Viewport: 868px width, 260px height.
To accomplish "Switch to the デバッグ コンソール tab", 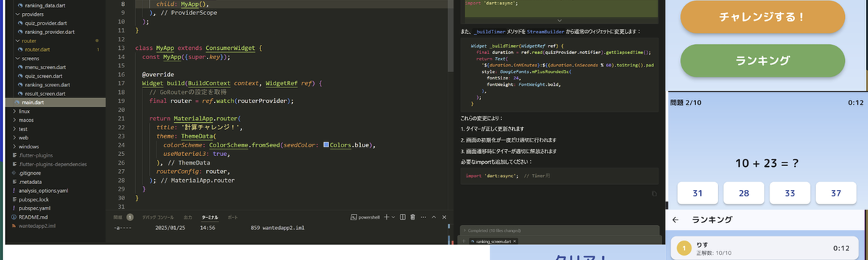I will (x=158, y=217).
